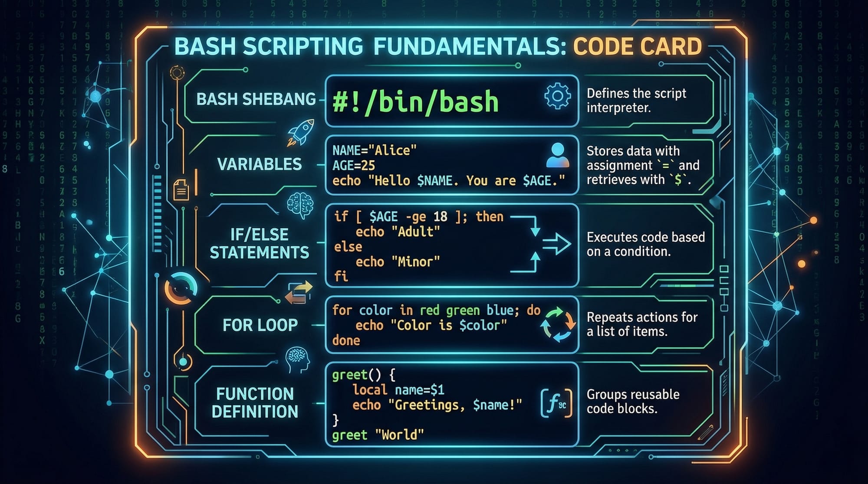This screenshot has height=484, width=868.
Task: Click the orange and green swap arrows icon
Action: point(299,292)
